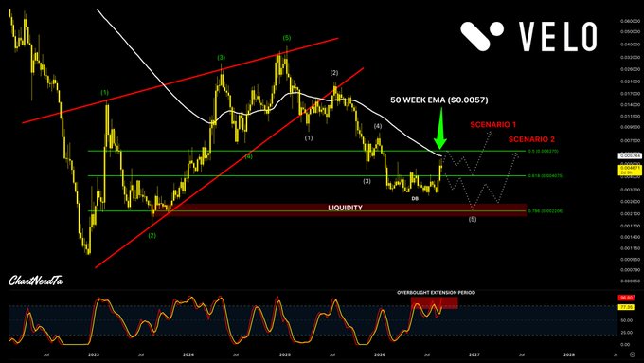This screenshot has height=363, width=644.
Task: Click the white (5) projected wave label
Action: (x=473, y=219)
